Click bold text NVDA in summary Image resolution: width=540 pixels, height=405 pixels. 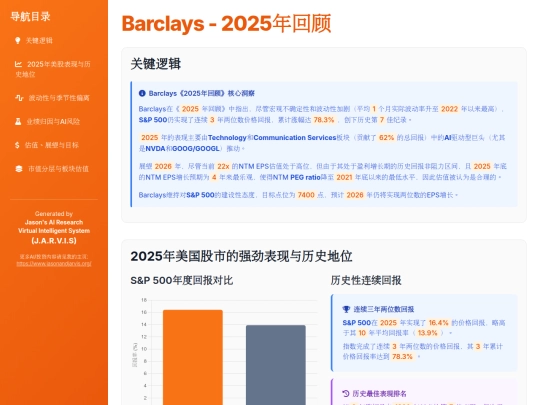(155, 148)
